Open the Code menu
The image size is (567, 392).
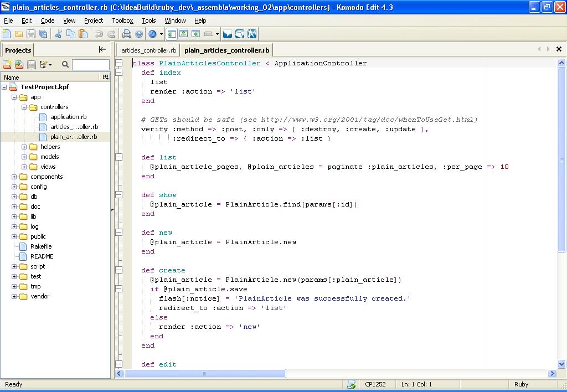pyautogui.click(x=48, y=20)
